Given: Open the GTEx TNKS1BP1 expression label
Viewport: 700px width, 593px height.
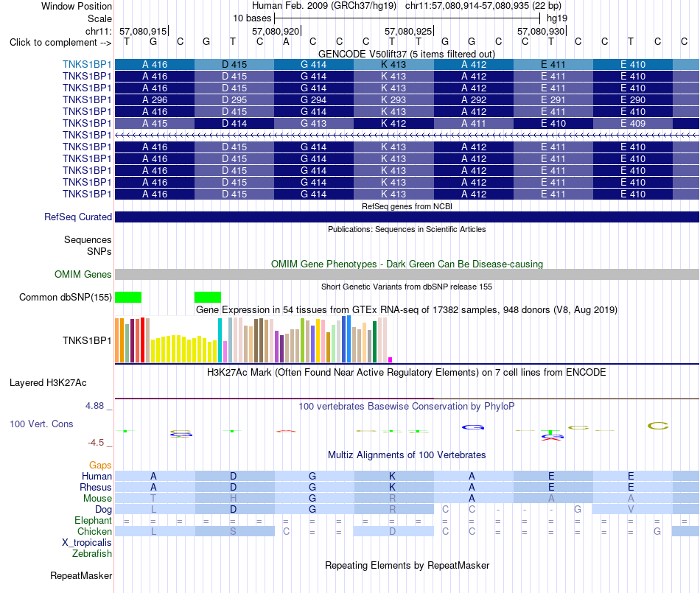Looking at the screenshot, I should click(87, 340).
